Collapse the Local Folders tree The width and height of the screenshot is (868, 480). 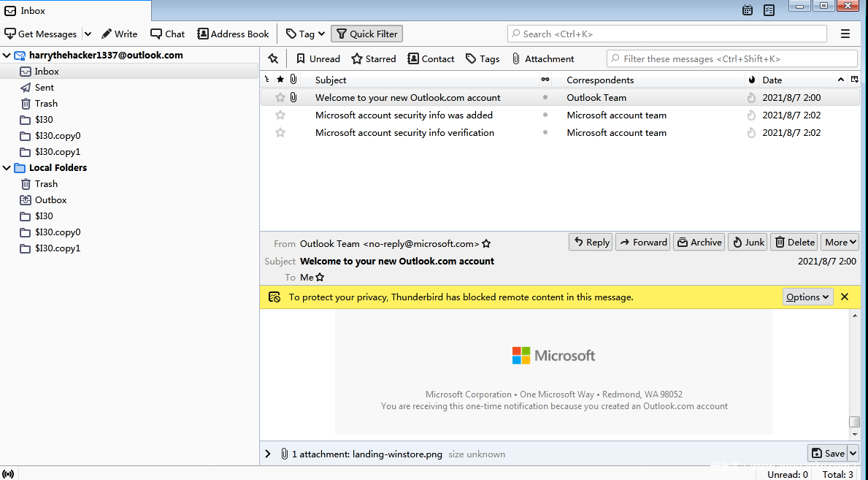pos(7,167)
